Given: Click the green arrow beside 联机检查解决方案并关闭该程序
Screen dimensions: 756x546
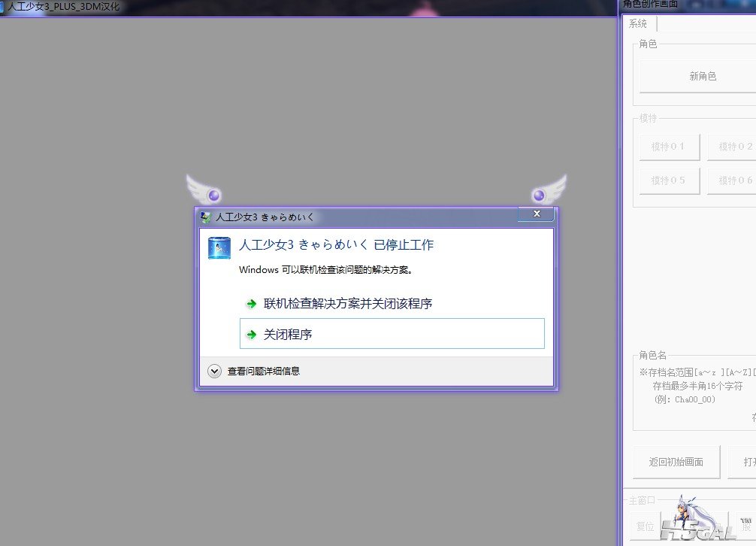Looking at the screenshot, I should click(252, 304).
